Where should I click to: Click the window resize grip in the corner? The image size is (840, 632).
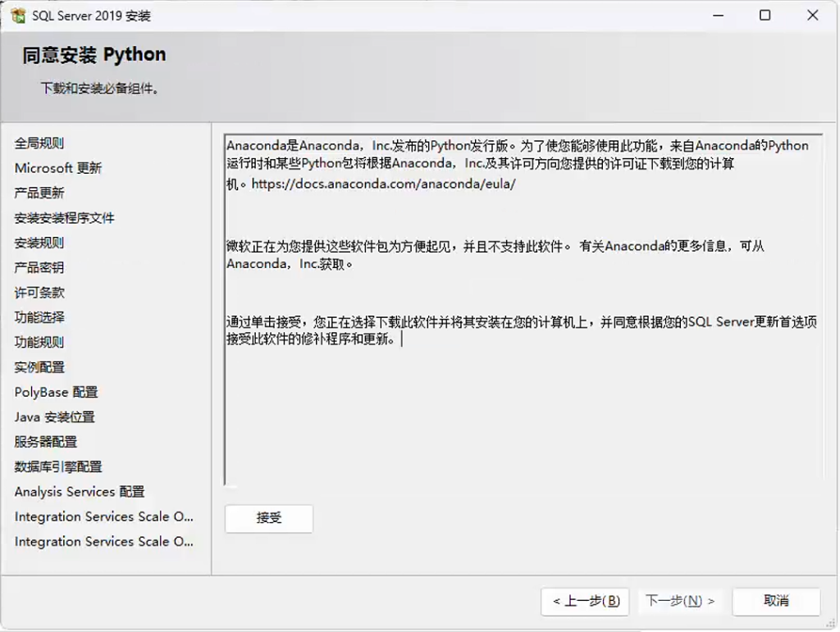tap(832, 624)
